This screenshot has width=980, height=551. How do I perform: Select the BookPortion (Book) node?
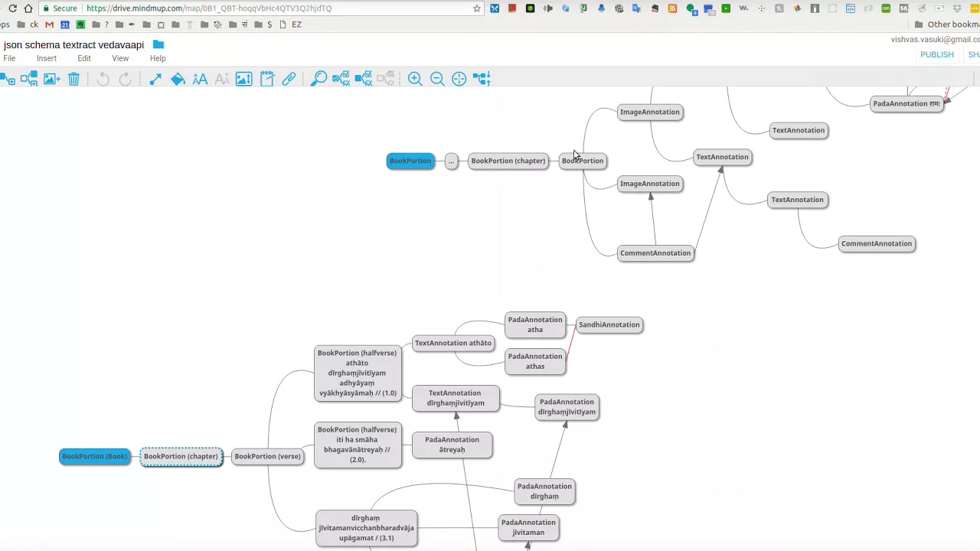pos(95,456)
